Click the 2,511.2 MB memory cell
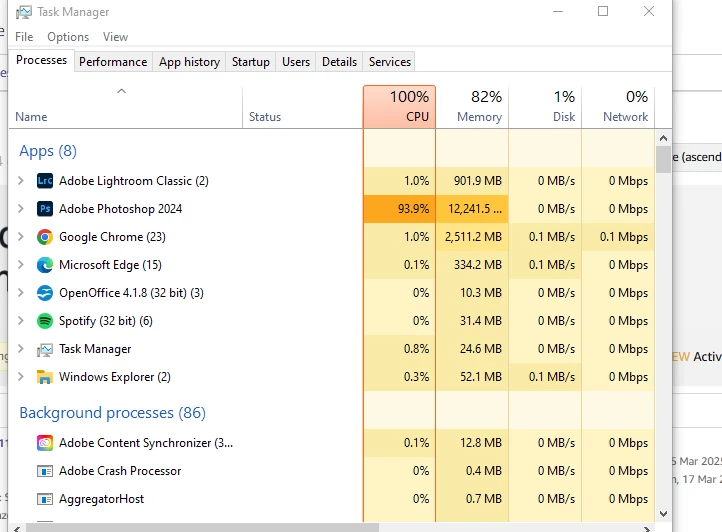The width and height of the screenshot is (722, 532). point(472,237)
